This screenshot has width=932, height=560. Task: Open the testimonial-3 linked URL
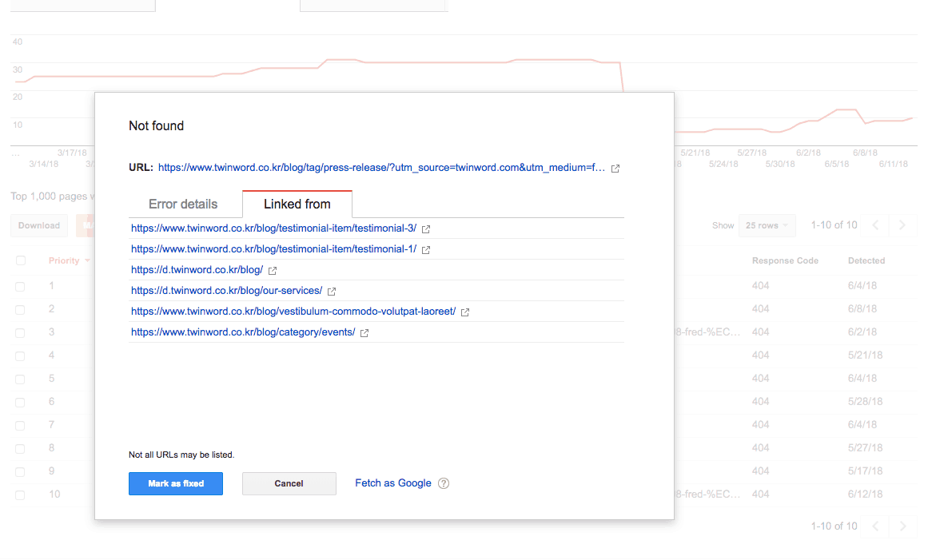pos(273,228)
